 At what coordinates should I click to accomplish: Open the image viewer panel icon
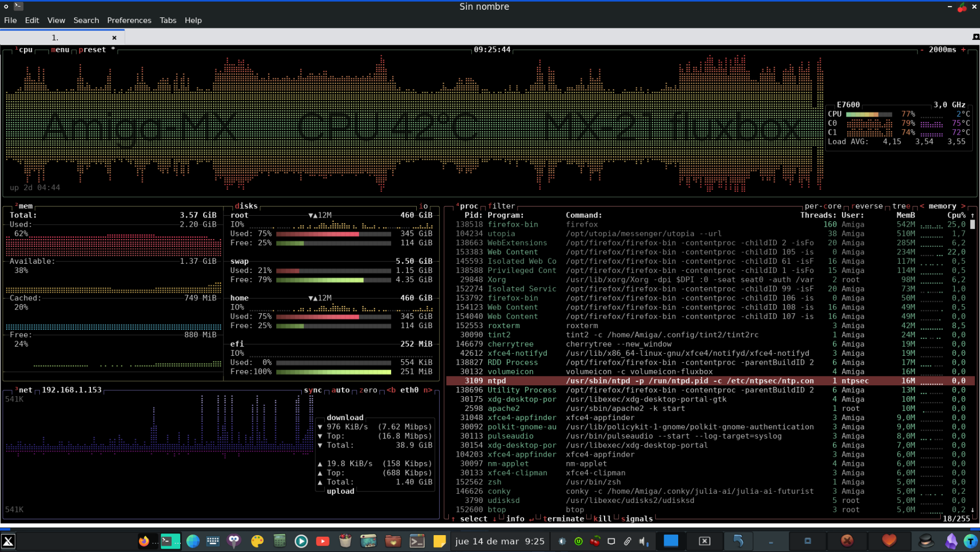368,541
